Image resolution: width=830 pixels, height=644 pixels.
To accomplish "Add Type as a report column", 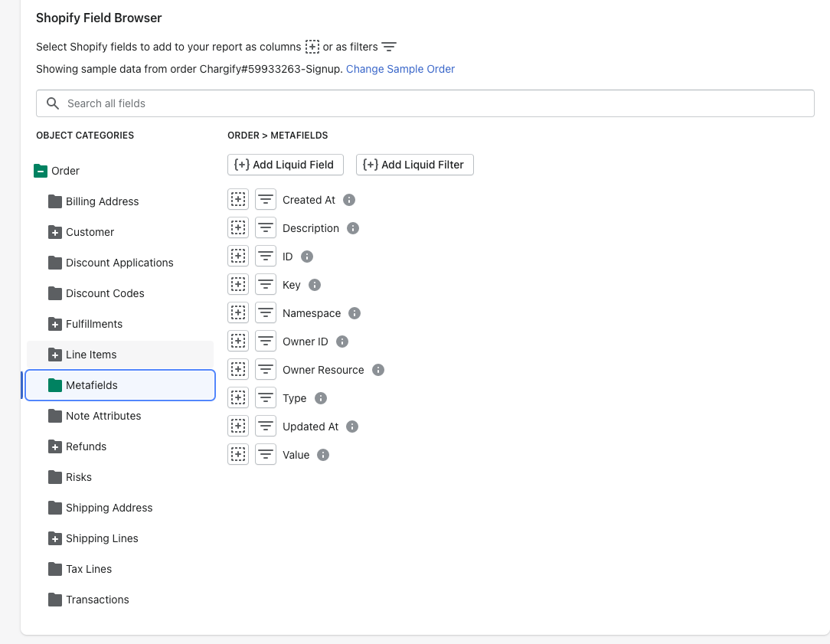I will (x=238, y=398).
